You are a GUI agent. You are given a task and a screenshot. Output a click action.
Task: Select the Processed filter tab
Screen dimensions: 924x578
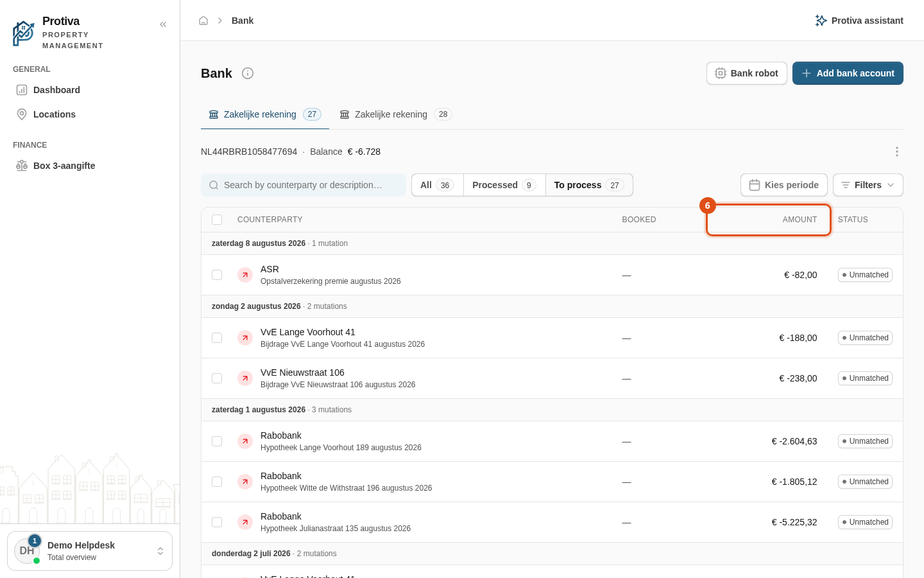coord(504,185)
